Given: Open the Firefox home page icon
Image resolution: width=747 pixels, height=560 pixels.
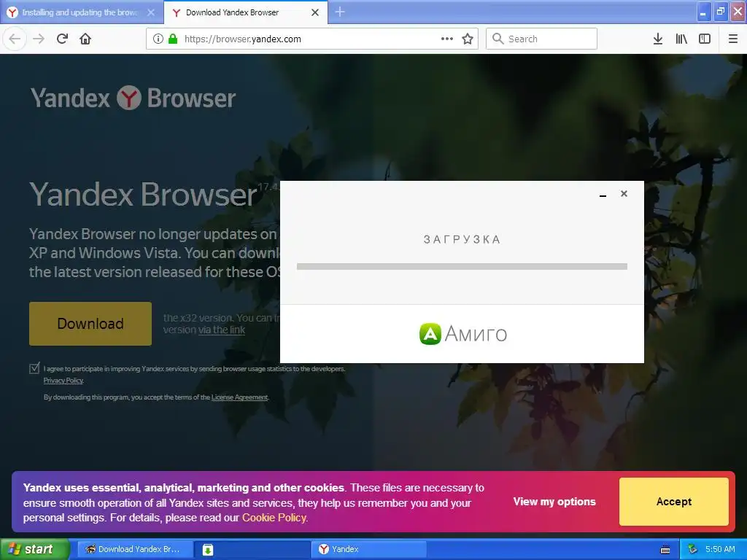Looking at the screenshot, I should pyautogui.click(x=85, y=39).
